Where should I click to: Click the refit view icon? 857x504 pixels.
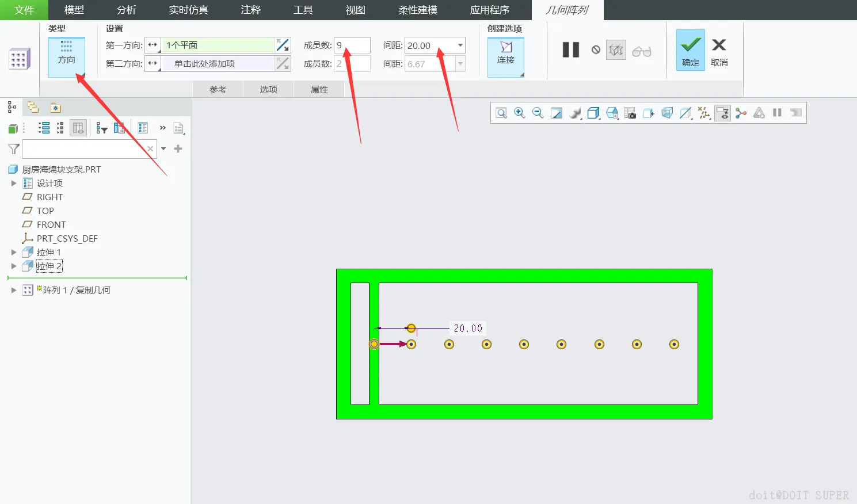[501, 113]
